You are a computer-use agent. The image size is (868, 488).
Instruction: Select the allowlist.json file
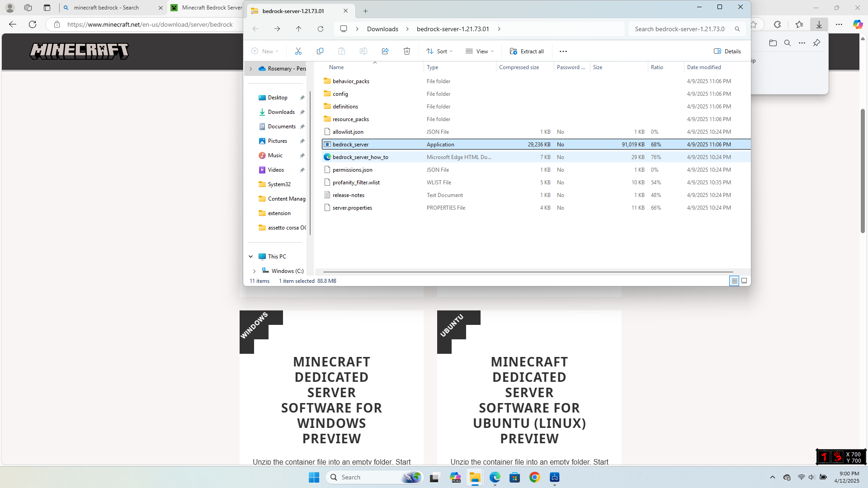(536, 132)
